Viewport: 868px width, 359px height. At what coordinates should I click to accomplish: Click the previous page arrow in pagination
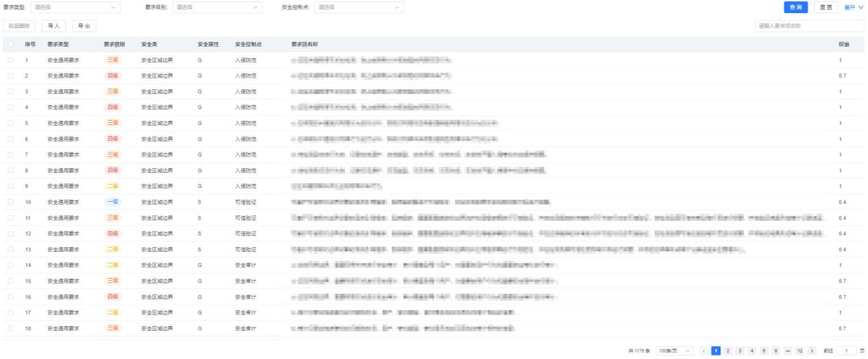703,351
